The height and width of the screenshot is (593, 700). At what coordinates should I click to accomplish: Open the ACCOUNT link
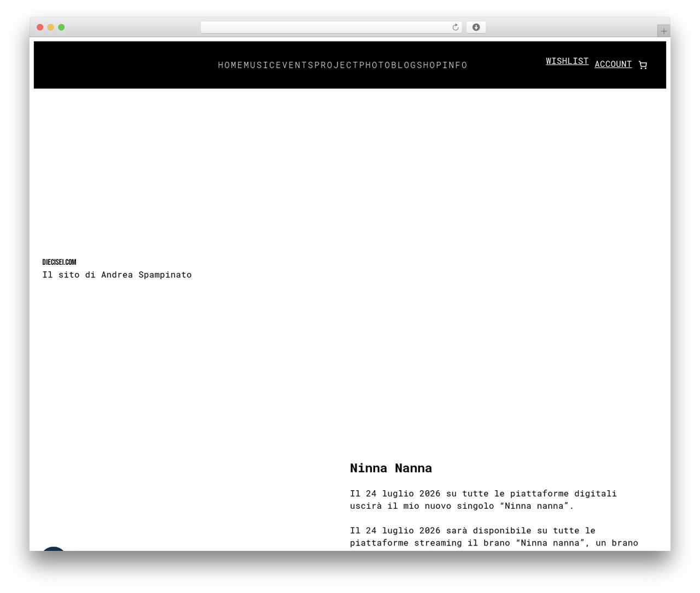[613, 64]
